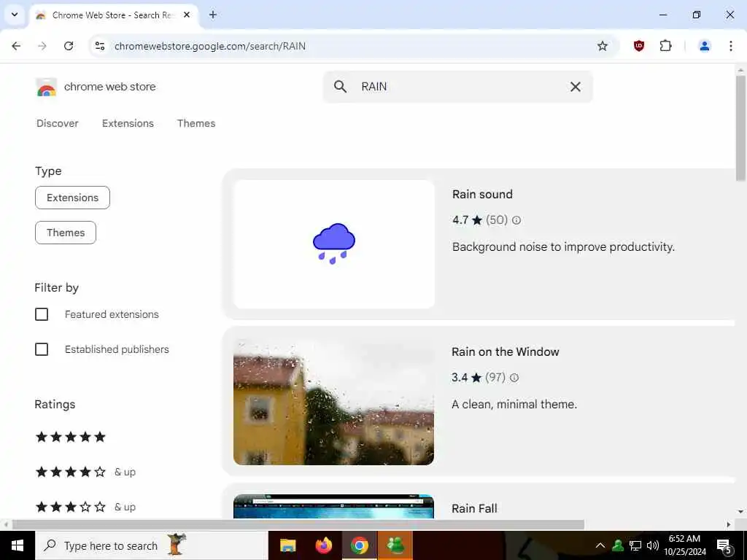Click the 4.7 rating of Rain sound
The width and height of the screenshot is (747, 560).
click(460, 220)
